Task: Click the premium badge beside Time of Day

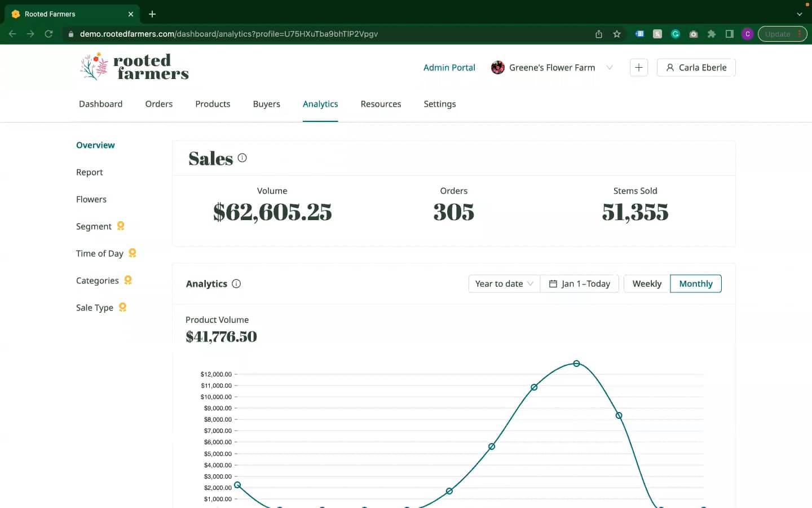Action: pyautogui.click(x=133, y=253)
